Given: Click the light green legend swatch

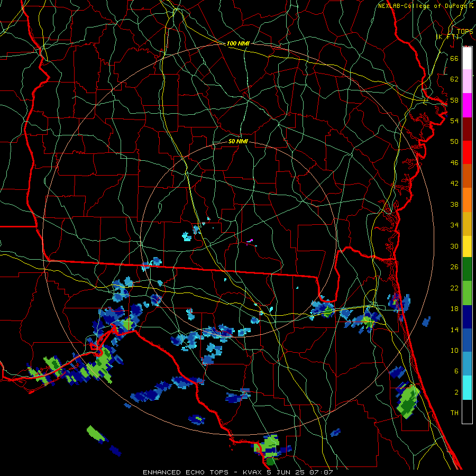Looking at the screenshot, I should 467,293.
